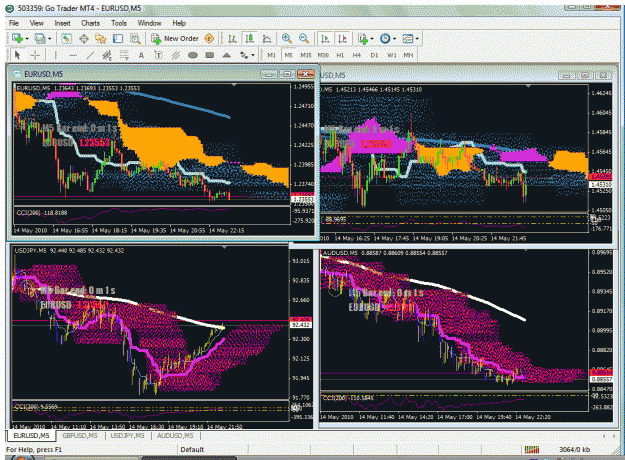Click the New Chart icon

(x=17, y=38)
